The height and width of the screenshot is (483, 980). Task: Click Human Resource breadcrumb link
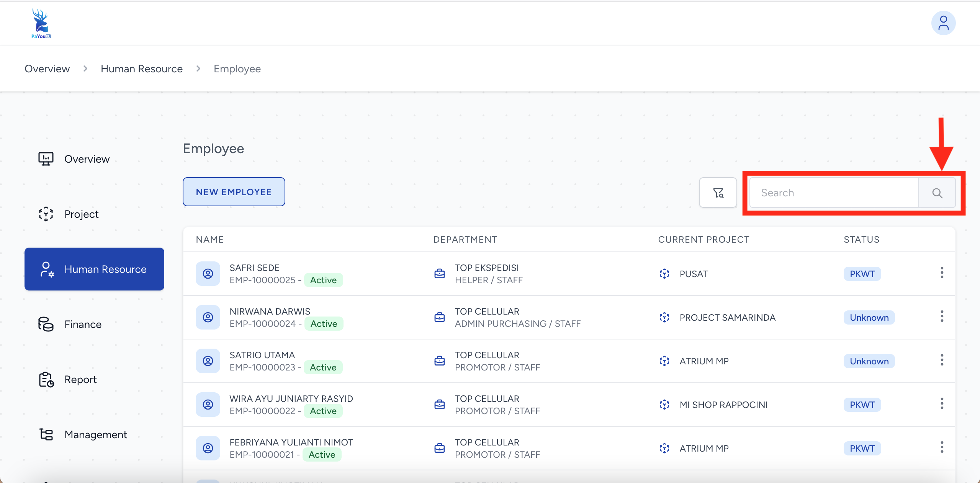(x=141, y=69)
